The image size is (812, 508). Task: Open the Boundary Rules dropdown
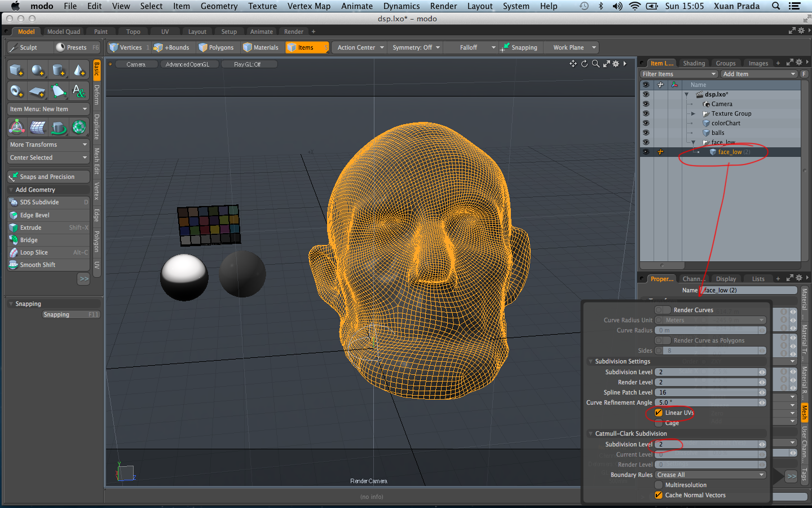(710, 475)
